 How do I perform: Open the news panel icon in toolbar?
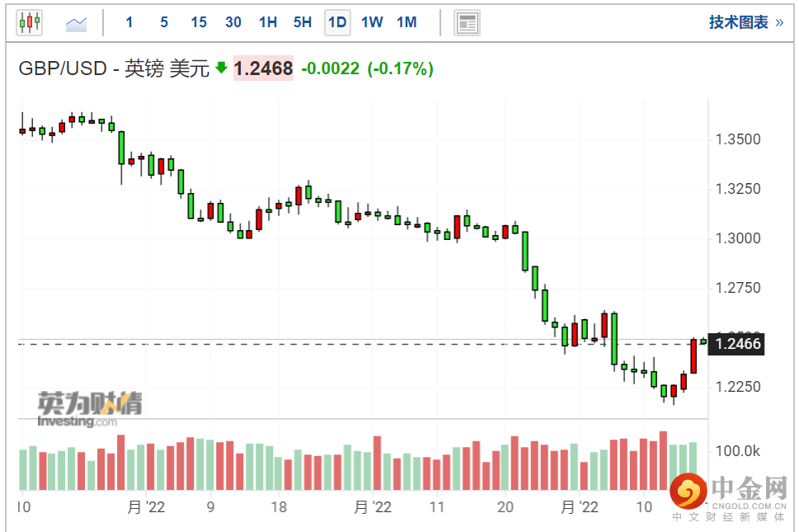[467, 22]
